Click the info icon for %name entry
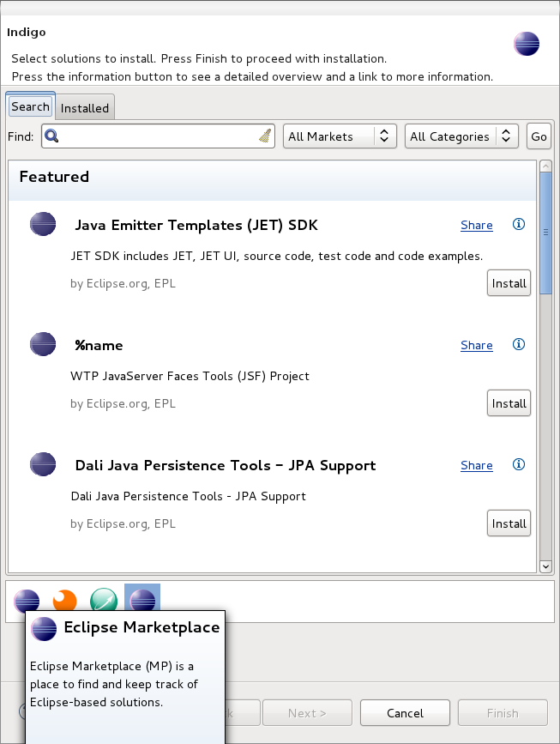This screenshot has height=744, width=560. pos(519,344)
